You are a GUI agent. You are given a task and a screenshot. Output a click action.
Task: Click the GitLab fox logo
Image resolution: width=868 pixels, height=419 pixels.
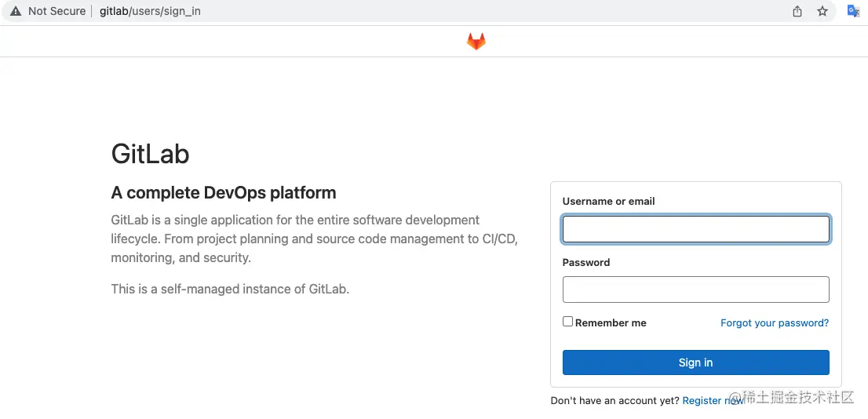point(476,42)
